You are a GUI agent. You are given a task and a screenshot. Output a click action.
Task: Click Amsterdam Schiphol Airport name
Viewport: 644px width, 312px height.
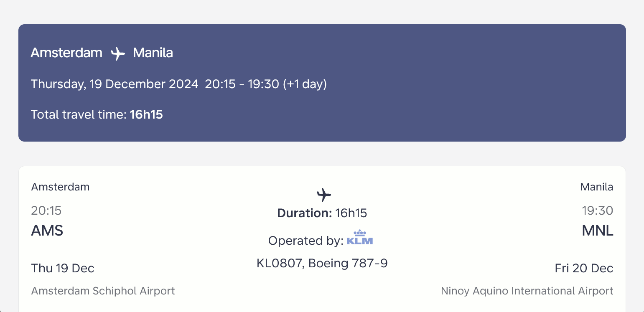click(x=103, y=291)
